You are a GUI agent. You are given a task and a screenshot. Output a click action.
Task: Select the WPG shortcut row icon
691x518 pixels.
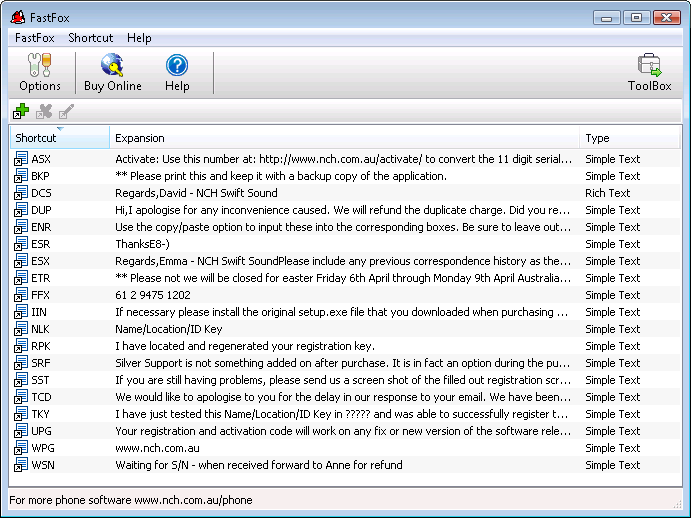[x=21, y=448]
